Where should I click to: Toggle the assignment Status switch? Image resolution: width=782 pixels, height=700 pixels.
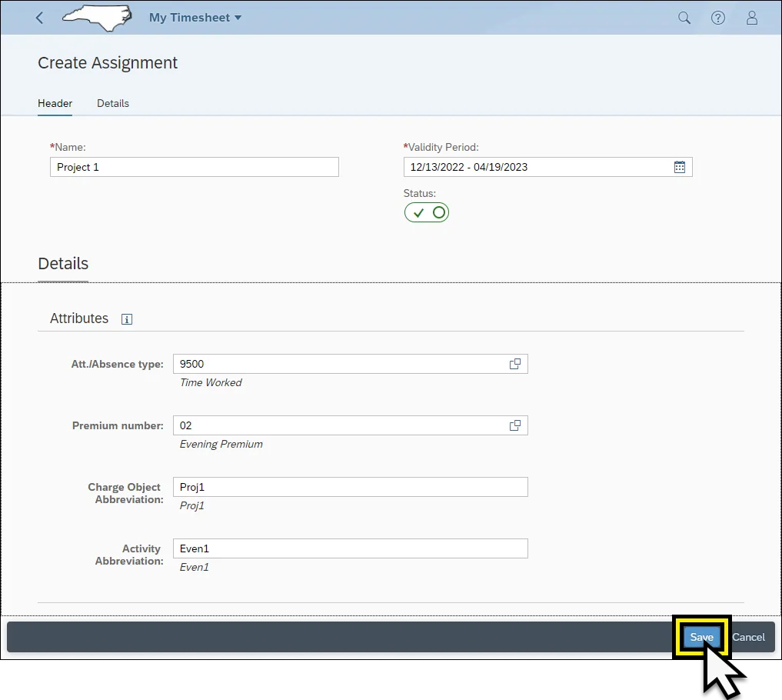(x=427, y=212)
